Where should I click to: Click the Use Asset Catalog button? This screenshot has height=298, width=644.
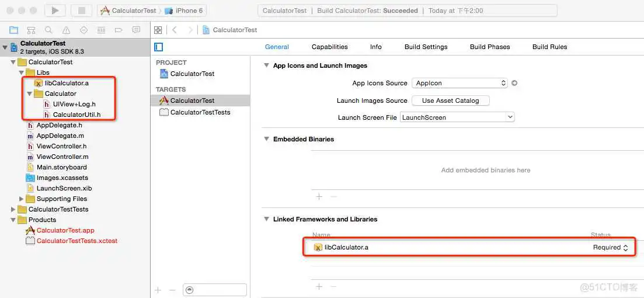tap(450, 101)
